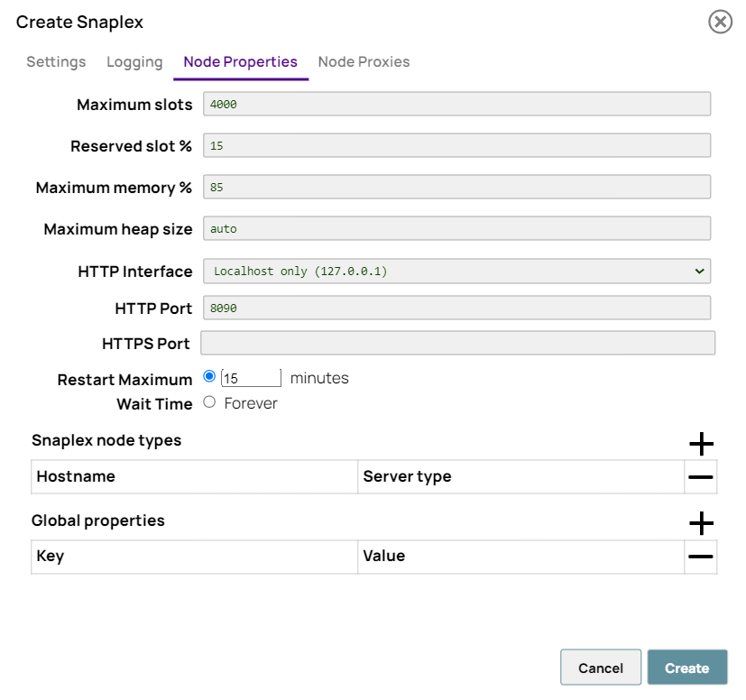The width and height of the screenshot is (746, 700).
Task: Go to the Node Proxies tab
Action: tap(364, 62)
